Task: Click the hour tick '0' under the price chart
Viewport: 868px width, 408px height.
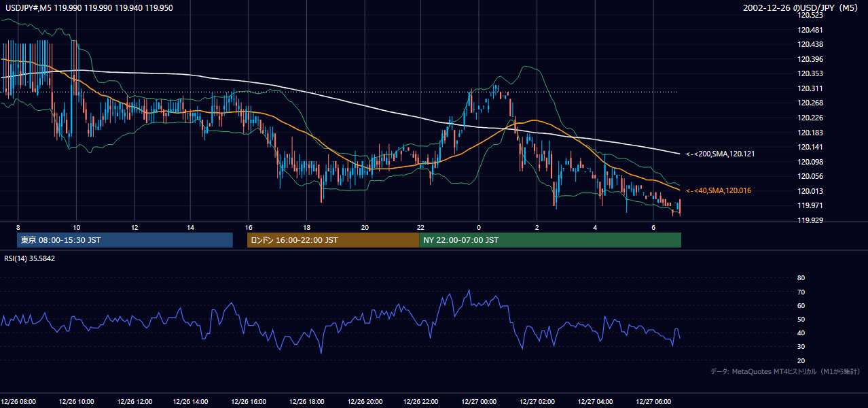Action: coord(479,227)
